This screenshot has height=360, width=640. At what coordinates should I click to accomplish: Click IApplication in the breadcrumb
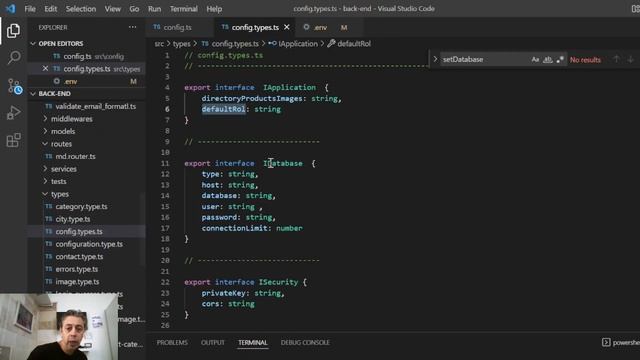298,44
